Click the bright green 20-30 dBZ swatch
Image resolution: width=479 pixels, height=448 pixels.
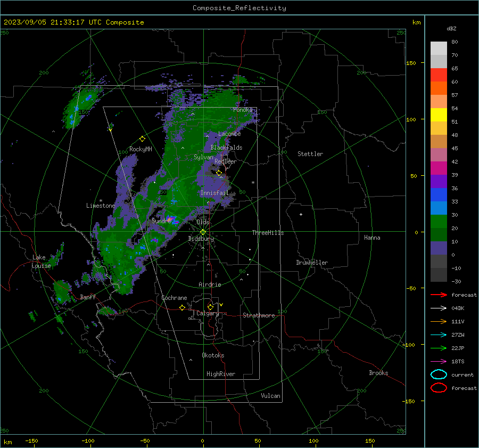pyautogui.click(x=439, y=222)
